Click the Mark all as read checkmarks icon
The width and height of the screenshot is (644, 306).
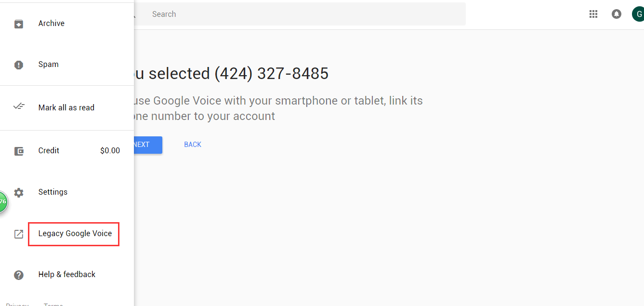(19, 107)
